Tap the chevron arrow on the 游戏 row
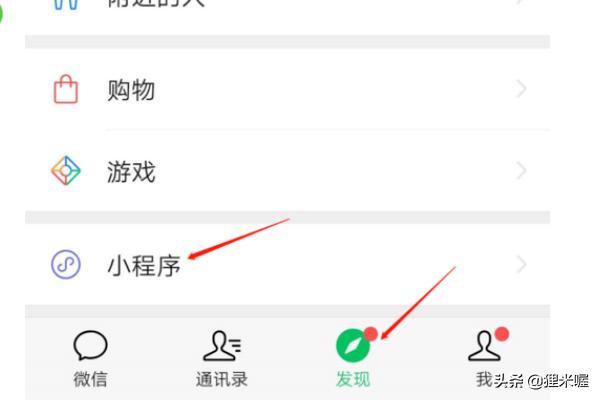Viewport: 600px width, 400px height. pyautogui.click(x=521, y=170)
